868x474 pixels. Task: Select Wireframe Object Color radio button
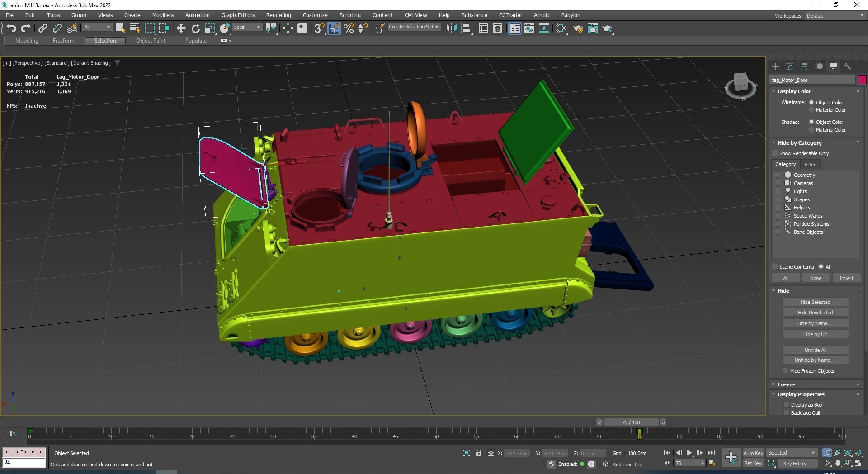(811, 103)
